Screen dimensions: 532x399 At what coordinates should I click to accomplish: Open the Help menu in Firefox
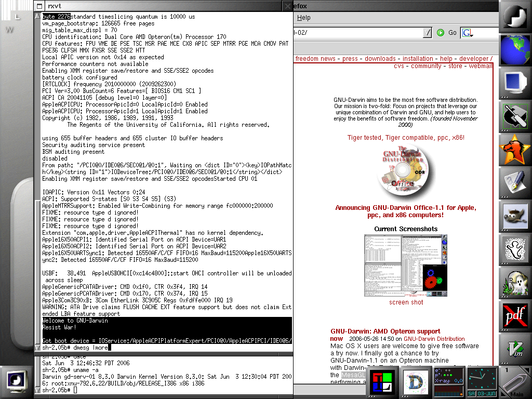pyautogui.click(x=303, y=18)
